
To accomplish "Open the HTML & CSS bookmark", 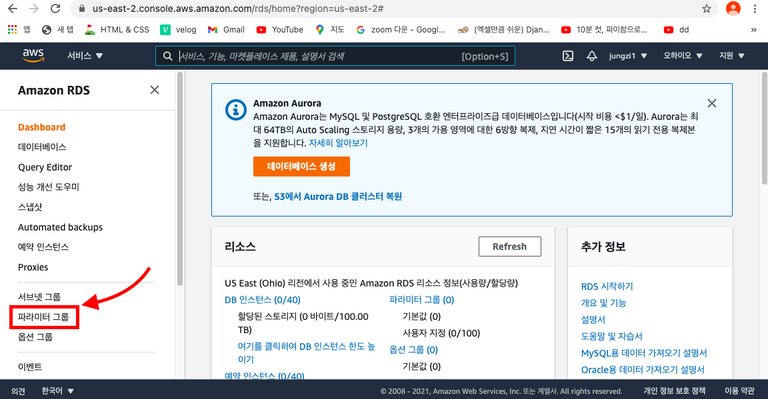I will point(117,29).
